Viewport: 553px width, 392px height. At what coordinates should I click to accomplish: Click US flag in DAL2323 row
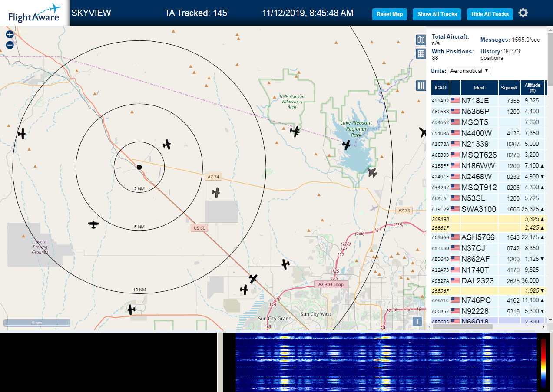[x=455, y=280]
